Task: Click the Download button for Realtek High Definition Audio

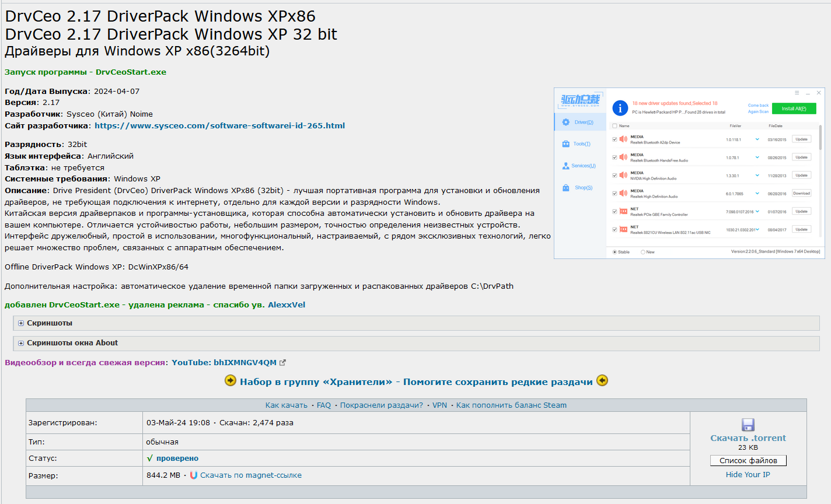Action: pos(802,194)
